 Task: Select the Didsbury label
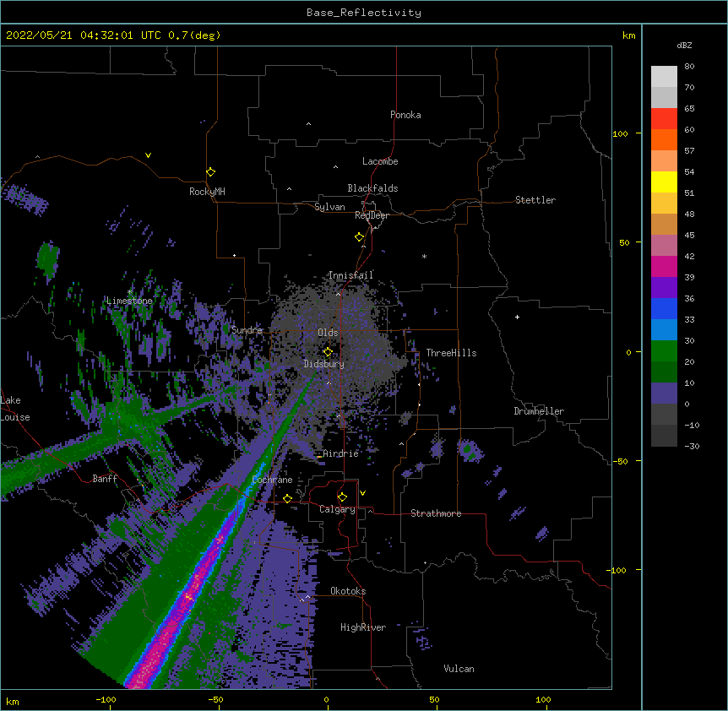[x=324, y=364]
